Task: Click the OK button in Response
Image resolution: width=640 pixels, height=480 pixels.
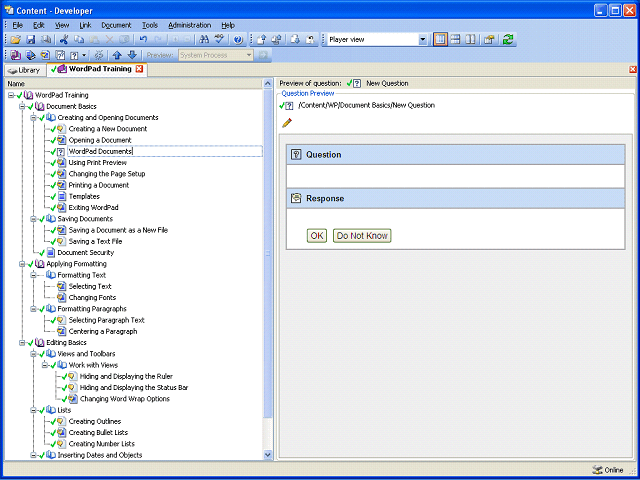Action: (317, 236)
